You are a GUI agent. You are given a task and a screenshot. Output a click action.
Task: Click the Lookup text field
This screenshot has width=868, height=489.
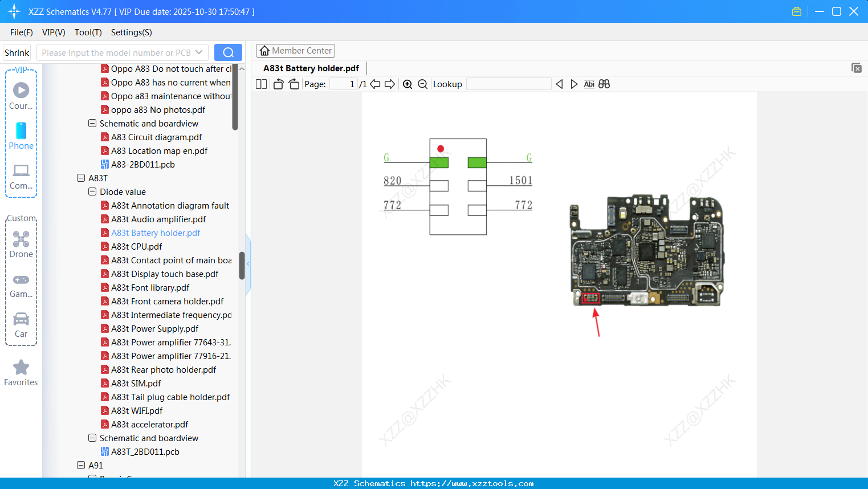(x=508, y=84)
